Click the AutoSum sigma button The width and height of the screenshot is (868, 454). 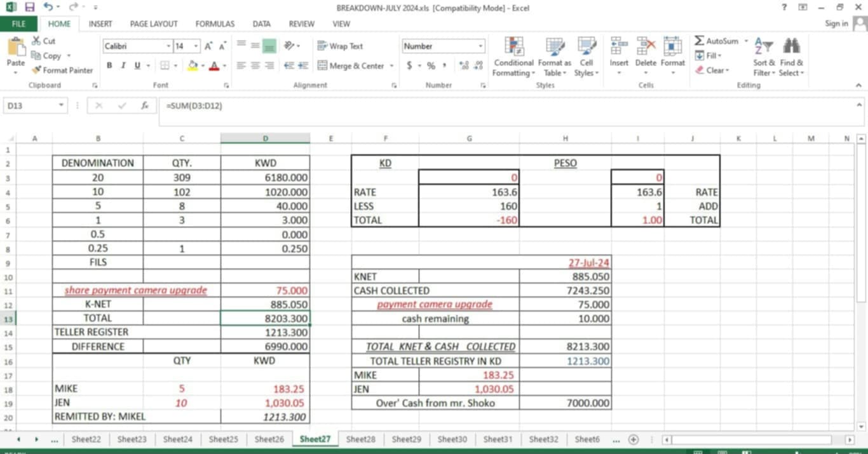point(716,41)
